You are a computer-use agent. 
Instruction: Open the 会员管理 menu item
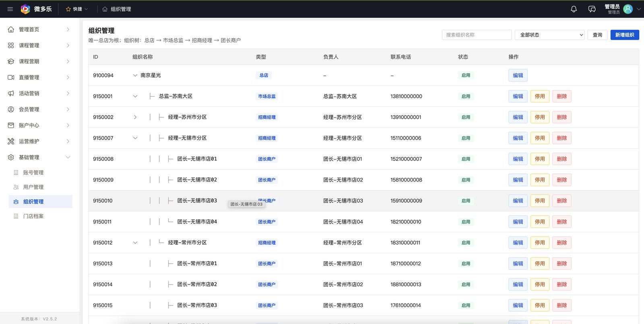click(39, 109)
